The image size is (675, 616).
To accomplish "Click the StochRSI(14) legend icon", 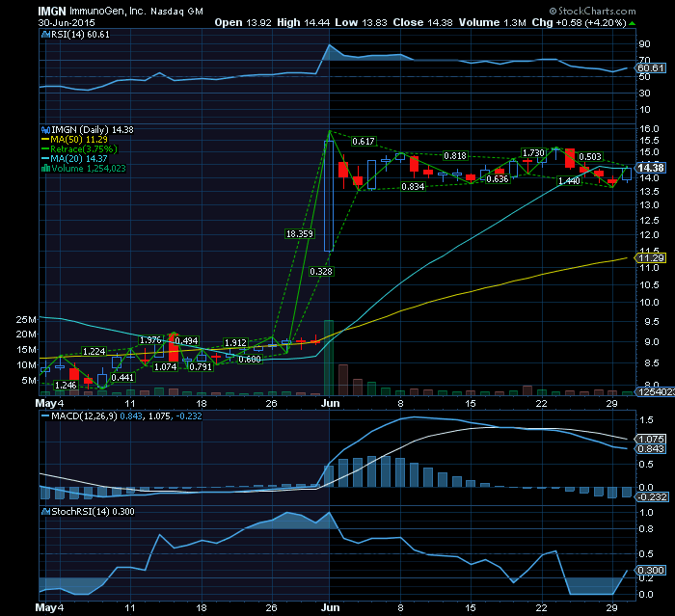I will click(x=45, y=512).
